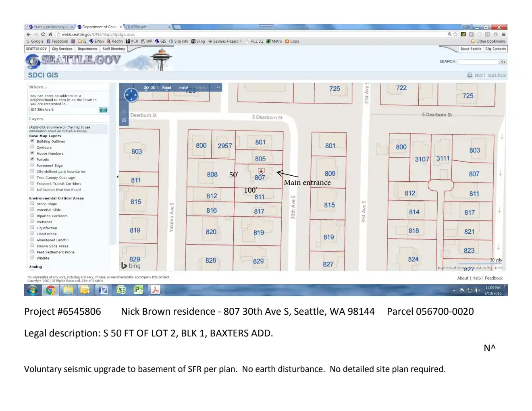Click the Seattle.gov logo emblem
This screenshot has height=411, width=532.
click(x=32, y=61)
